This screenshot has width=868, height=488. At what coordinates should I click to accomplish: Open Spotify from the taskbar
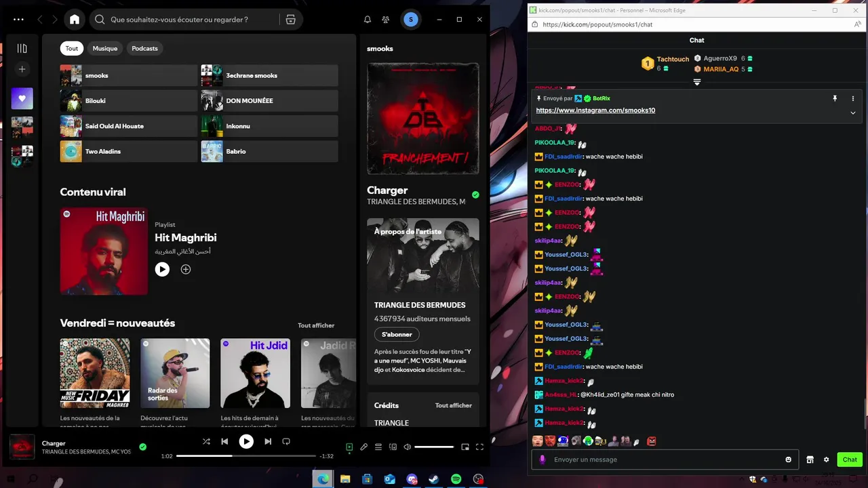point(456,479)
